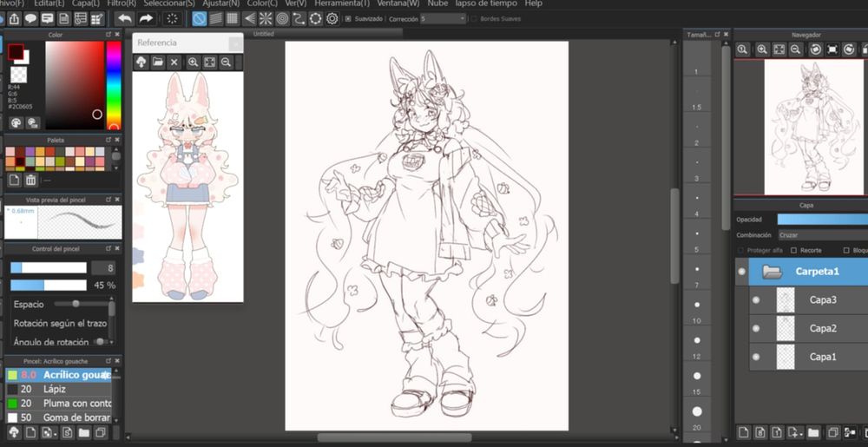
Task: Add a new brush in the Pincel panel
Action: 31,432
